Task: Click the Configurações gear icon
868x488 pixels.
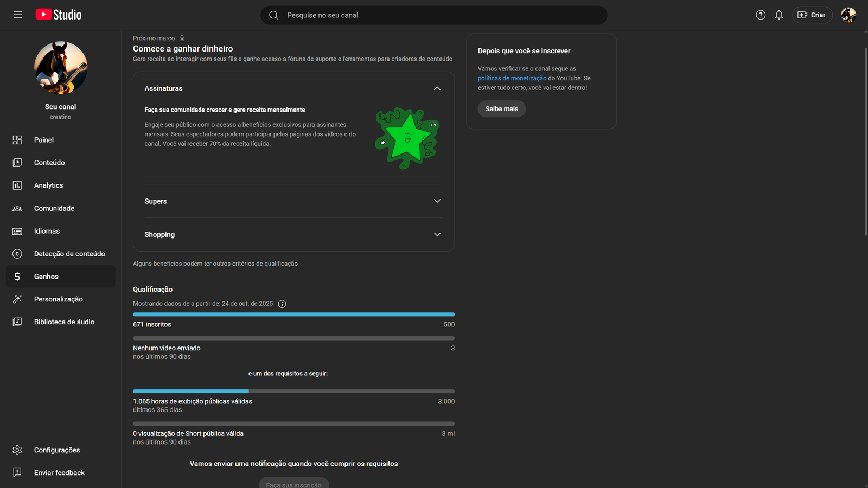Action: tap(17, 450)
